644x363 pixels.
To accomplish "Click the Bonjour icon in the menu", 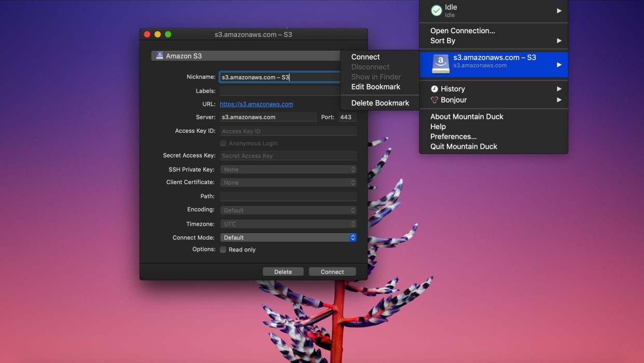I will (x=435, y=100).
